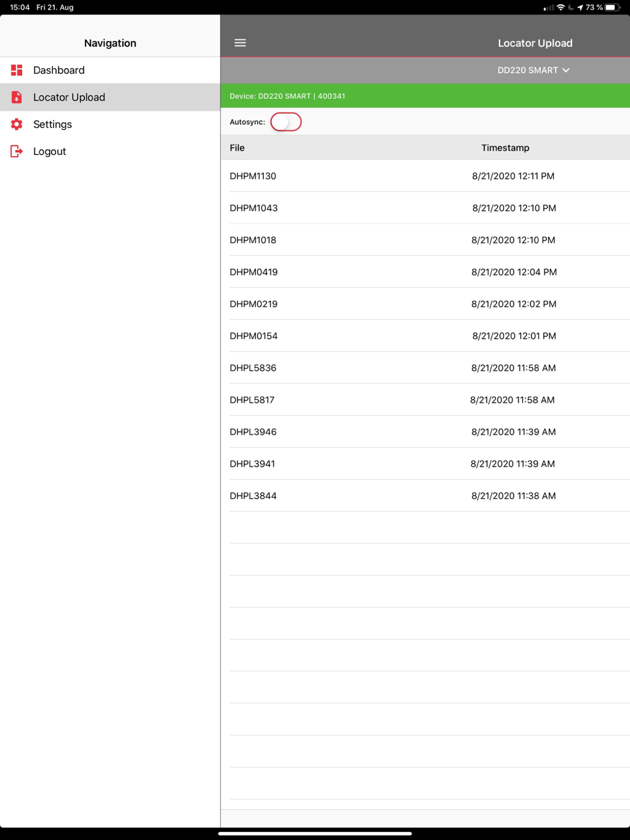The image size is (630, 840).
Task: Click the Dashboard grid icon
Action: [x=17, y=70]
